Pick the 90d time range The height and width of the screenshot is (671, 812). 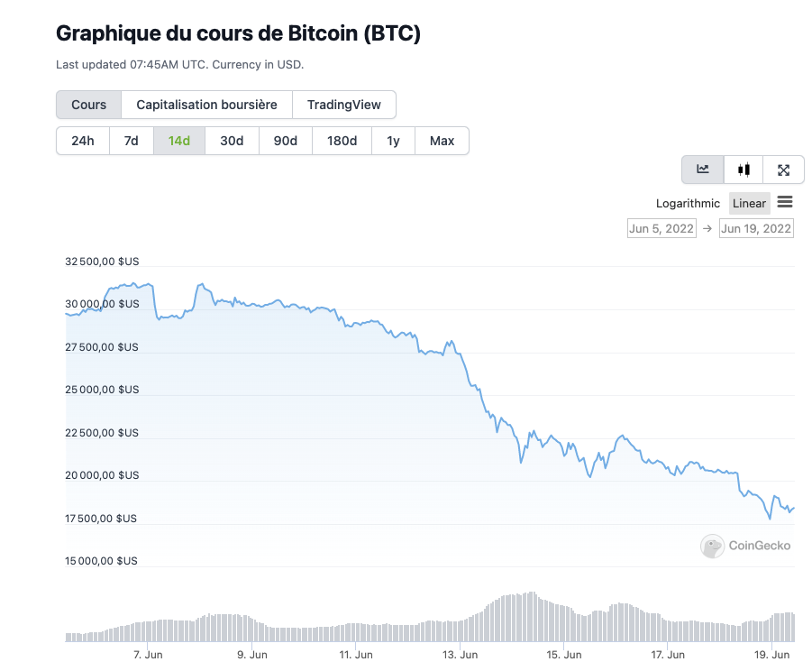[286, 141]
